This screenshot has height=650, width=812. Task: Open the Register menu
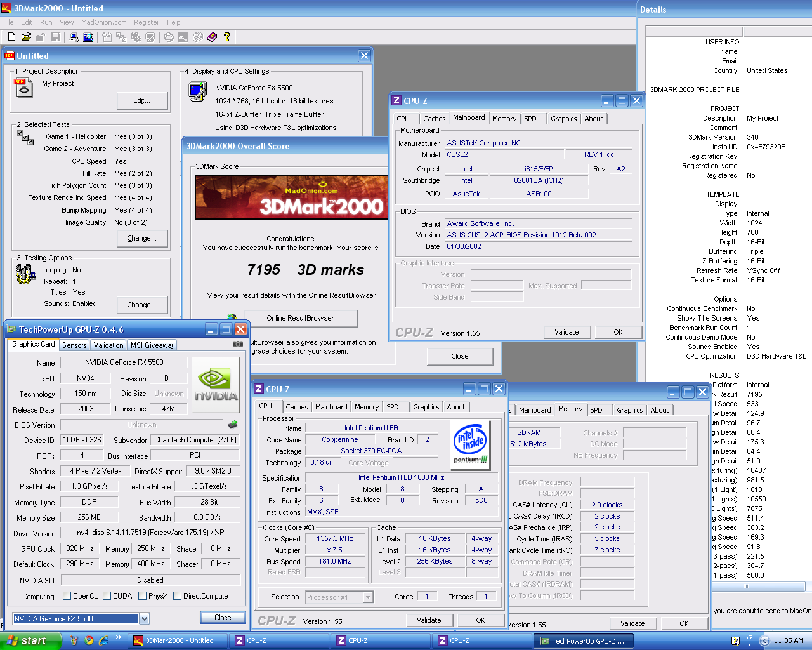pyautogui.click(x=146, y=22)
